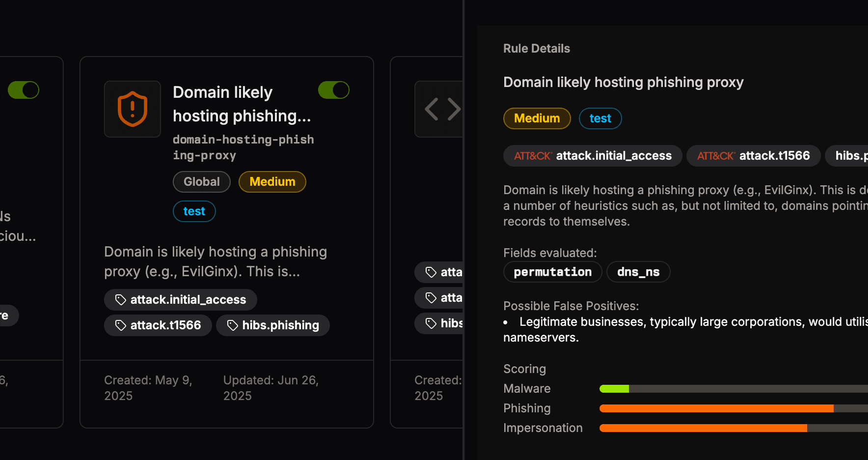Click the tag icon beside attack.t1566 on card
The image size is (868, 460).
pos(120,325)
